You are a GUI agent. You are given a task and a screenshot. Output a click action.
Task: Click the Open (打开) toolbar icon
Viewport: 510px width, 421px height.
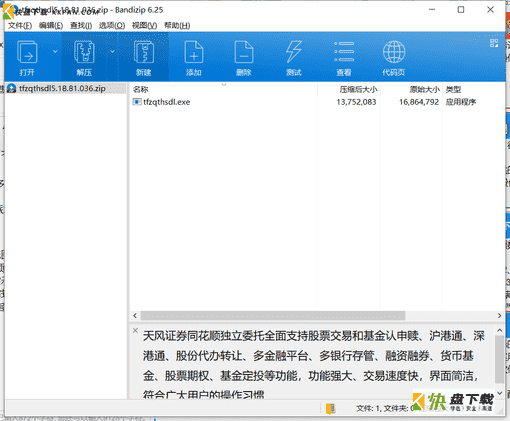click(x=27, y=52)
